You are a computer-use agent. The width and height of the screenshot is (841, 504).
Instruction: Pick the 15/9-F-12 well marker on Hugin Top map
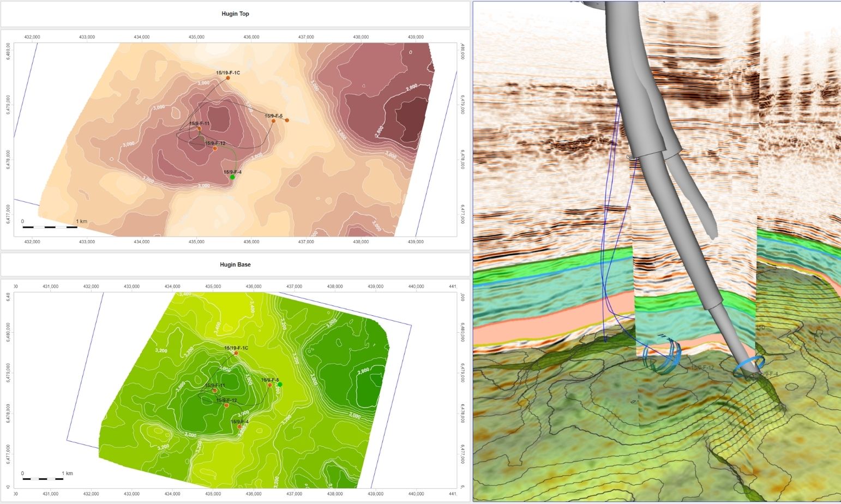pyautogui.click(x=215, y=148)
